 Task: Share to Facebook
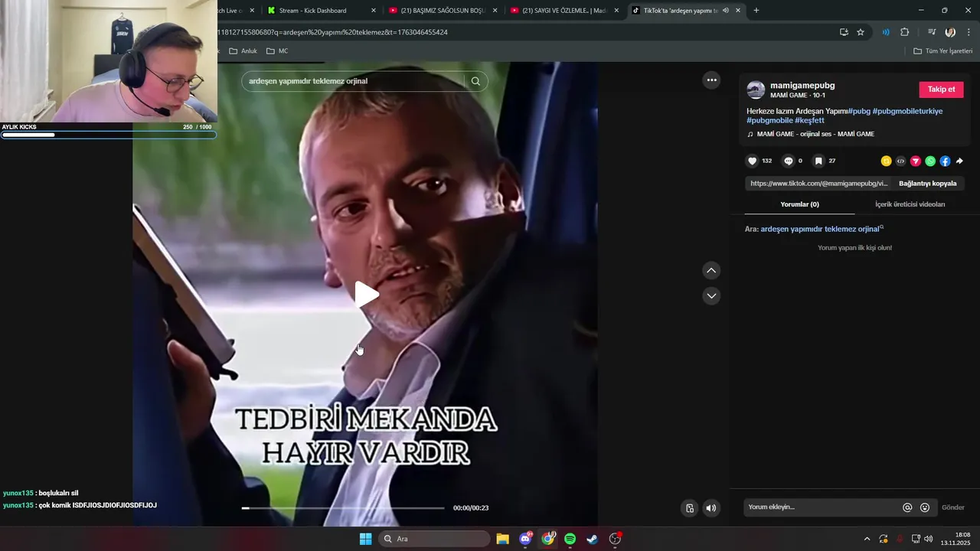[x=945, y=161]
